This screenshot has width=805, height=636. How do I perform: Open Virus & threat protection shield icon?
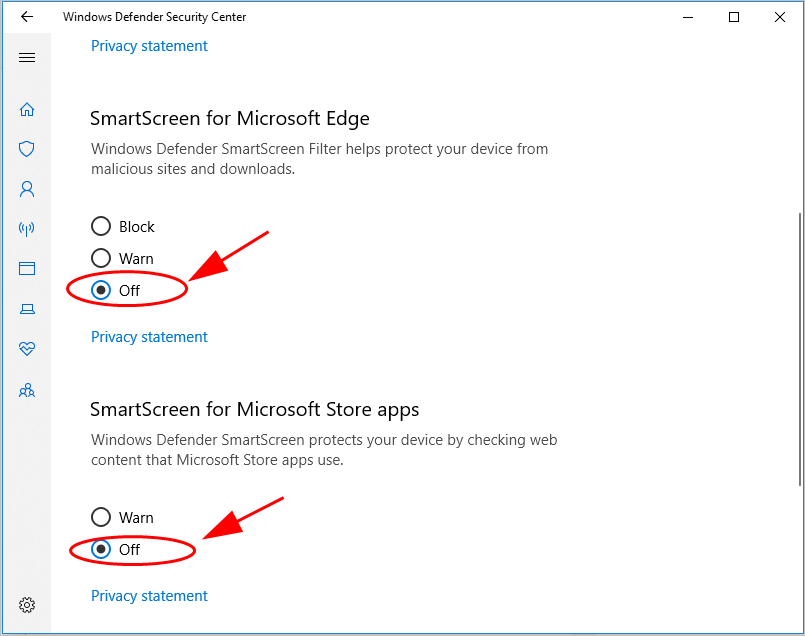tap(27, 149)
